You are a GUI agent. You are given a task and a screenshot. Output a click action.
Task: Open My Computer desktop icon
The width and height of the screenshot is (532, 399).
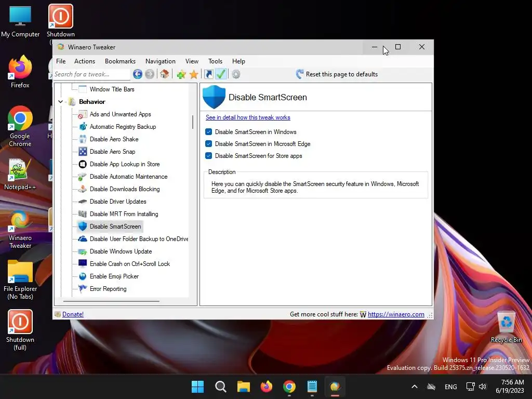click(x=20, y=21)
